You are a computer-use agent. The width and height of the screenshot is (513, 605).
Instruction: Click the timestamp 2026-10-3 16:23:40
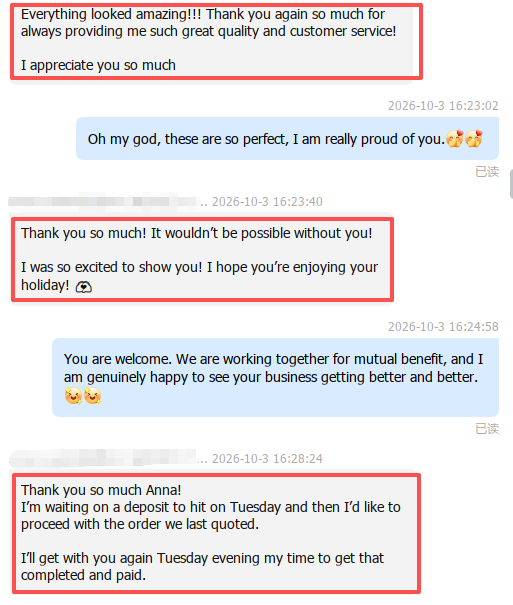coord(267,201)
